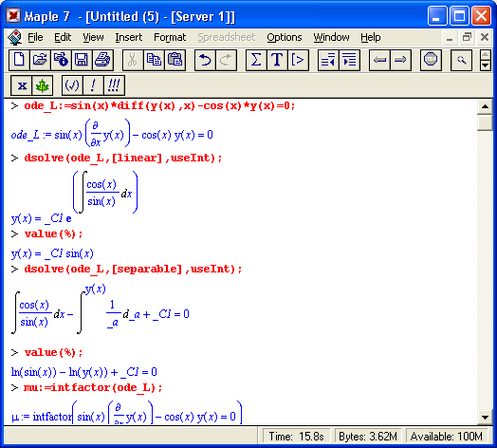497x448 pixels.
Task: Click the New worksheet icon
Action: pos(19,60)
